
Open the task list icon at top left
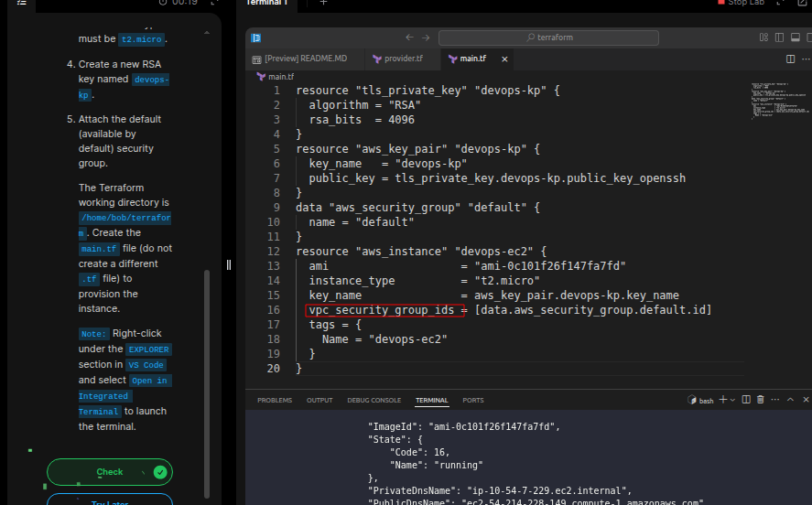tap(22, 3)
